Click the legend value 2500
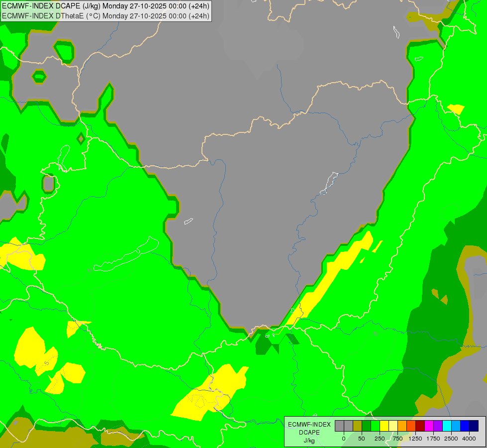Image resolution: width=487 pixels, height=448 pixels. [x=451, y=439]
